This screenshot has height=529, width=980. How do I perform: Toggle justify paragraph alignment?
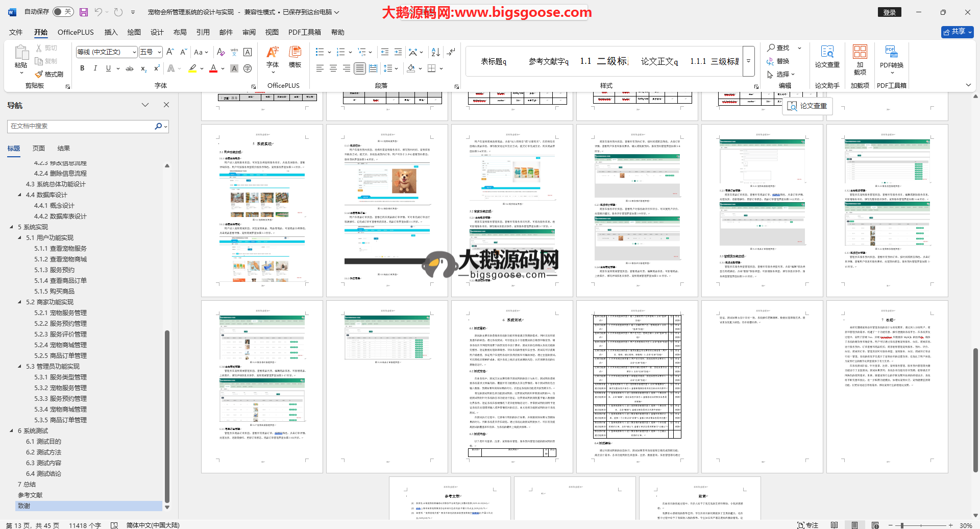(360, 68)
